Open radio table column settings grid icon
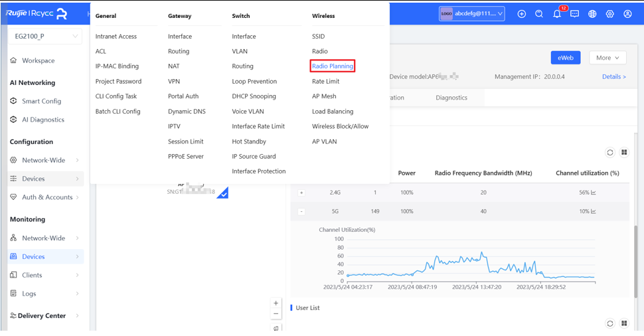644x336 pixels. (624, 152)
